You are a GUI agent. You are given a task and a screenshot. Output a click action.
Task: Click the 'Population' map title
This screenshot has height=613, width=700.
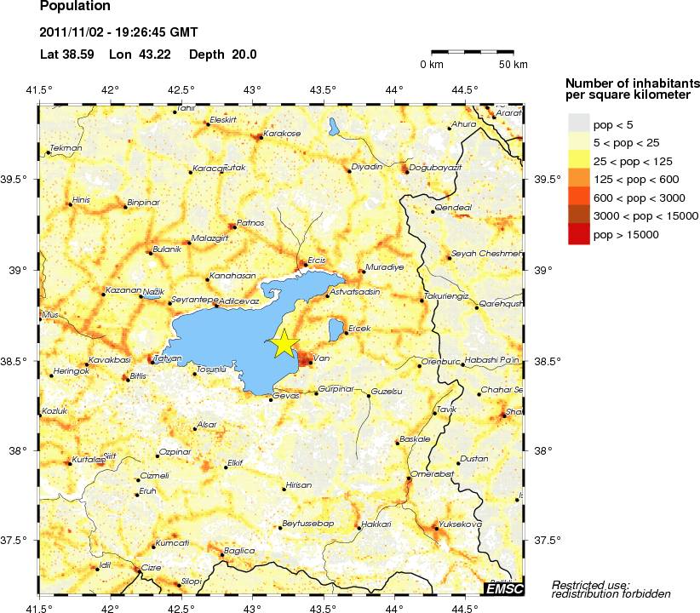coord(75,7)
